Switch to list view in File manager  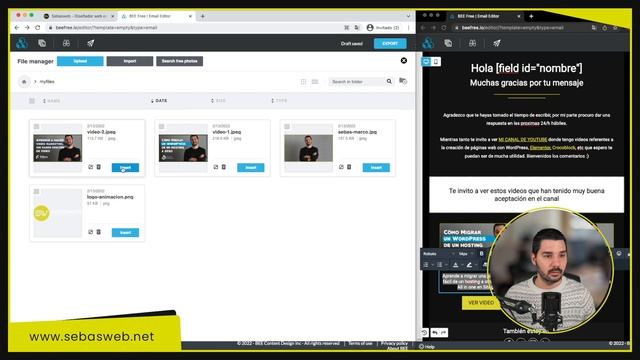point(315,82)
